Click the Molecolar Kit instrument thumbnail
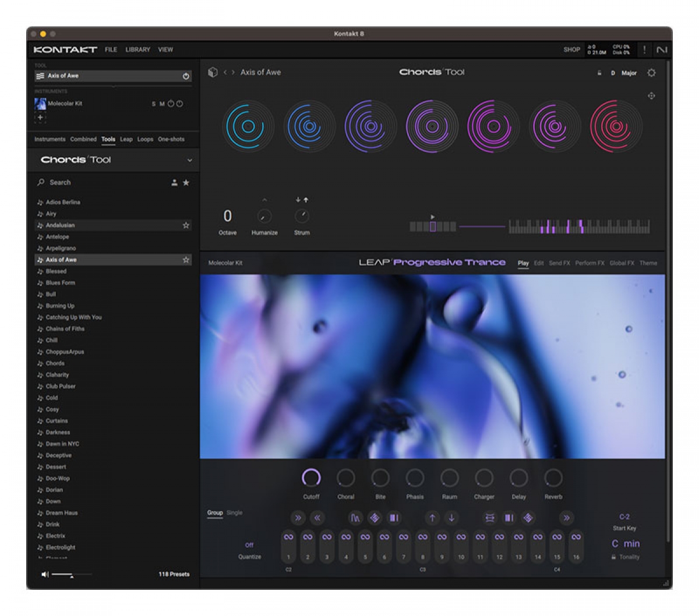 (x=40, y=104)
